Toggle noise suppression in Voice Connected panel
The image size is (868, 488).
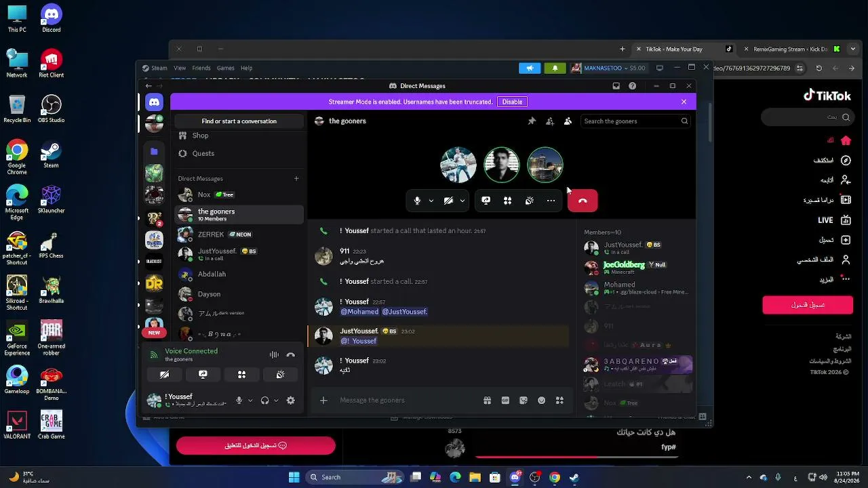(274, 354)
